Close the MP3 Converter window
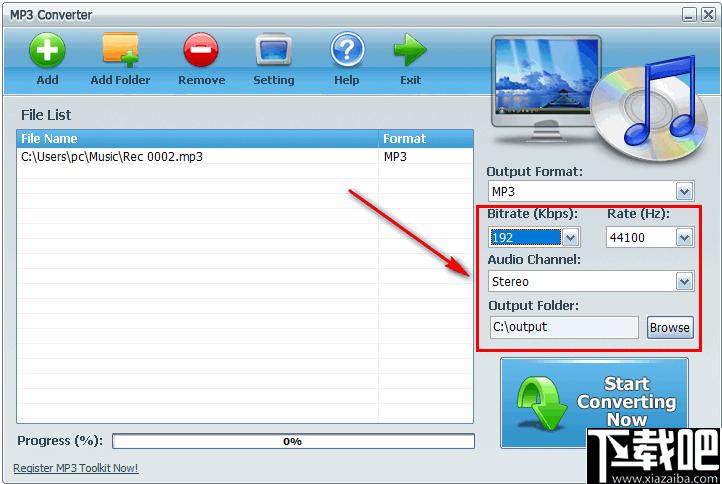The image size is (722, 484). [708, 15]
